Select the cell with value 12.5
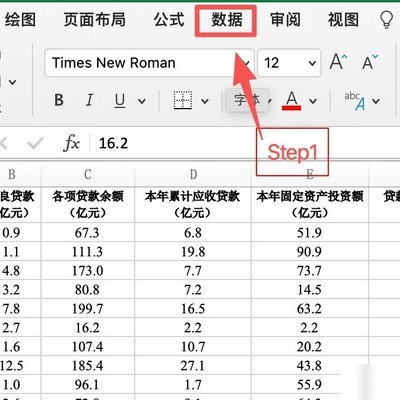The height and width of the screenshot is (400, 400). tap(20, 365)
